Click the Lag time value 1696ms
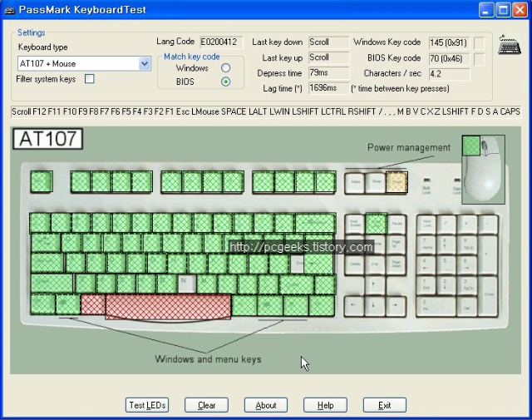Image resolution: width=532 pixels, height=420 pixels. click(329, 88)
